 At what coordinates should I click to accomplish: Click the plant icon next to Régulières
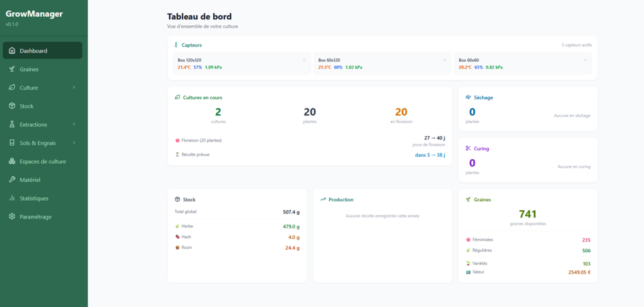tap(468, 250)
